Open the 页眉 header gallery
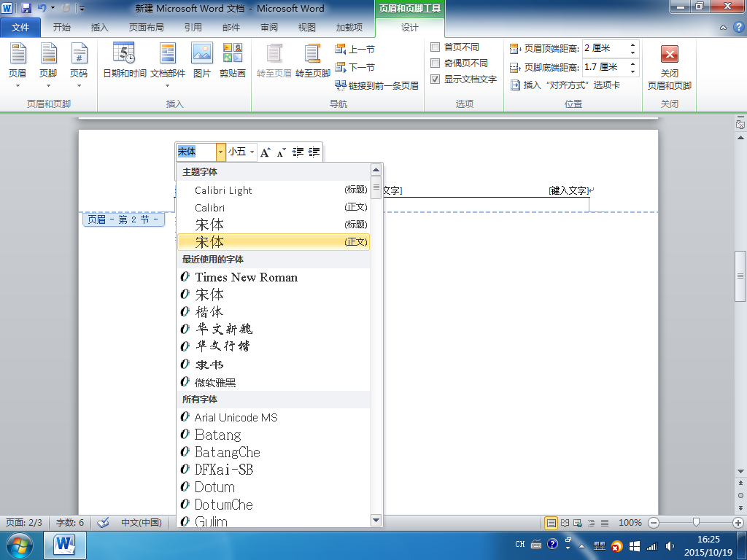The width and height of the screenshot is (747, 560). point(18,65)
